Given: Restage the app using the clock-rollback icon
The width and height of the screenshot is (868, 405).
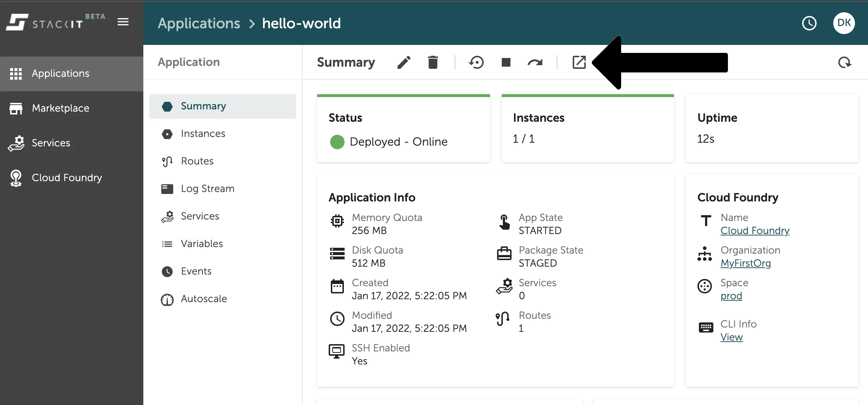Looking at the screenshot, I should pyautogui.click(x=476, y=62).
